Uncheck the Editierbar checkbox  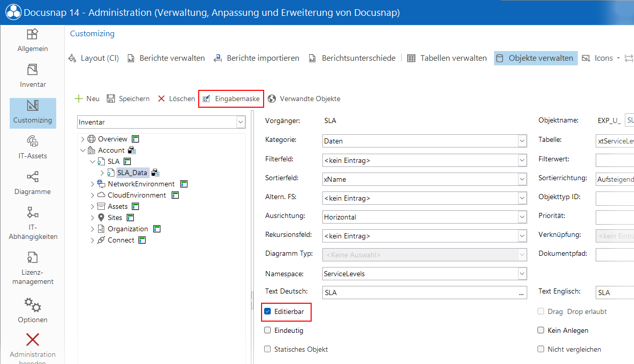pos(267,311)
